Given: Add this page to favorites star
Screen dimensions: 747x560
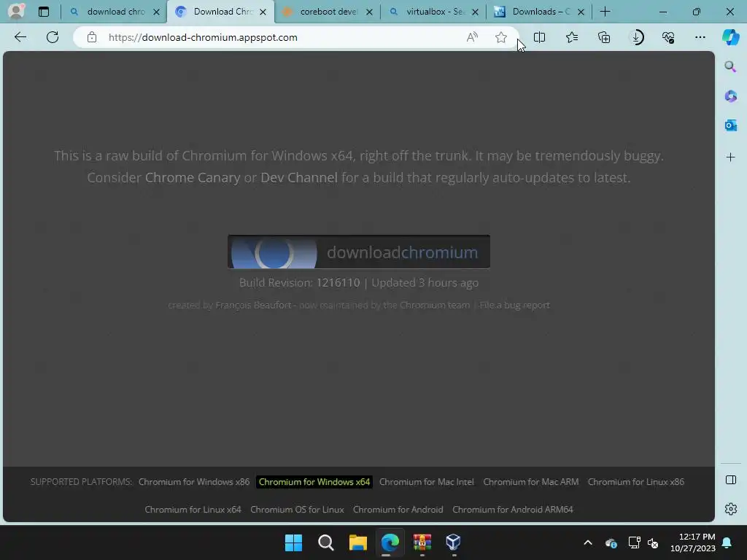Looking at the screenshot, I should coord(500,37).
